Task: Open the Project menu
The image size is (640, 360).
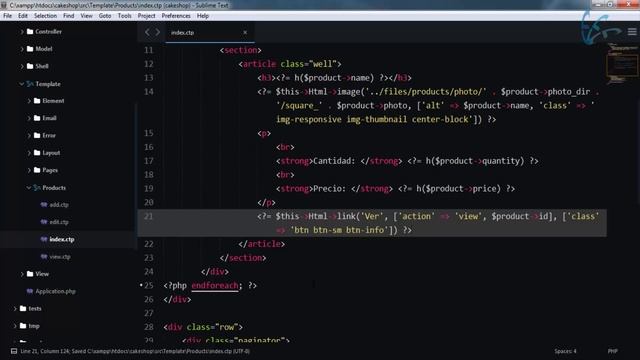Action: click(x=147, y=16)
